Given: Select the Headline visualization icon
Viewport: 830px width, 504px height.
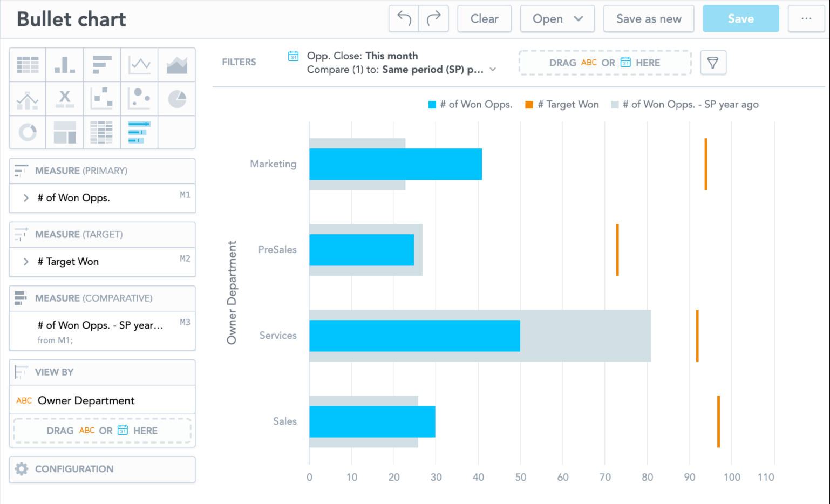Looking at the screenshot, I should click(x=65, y=99).
